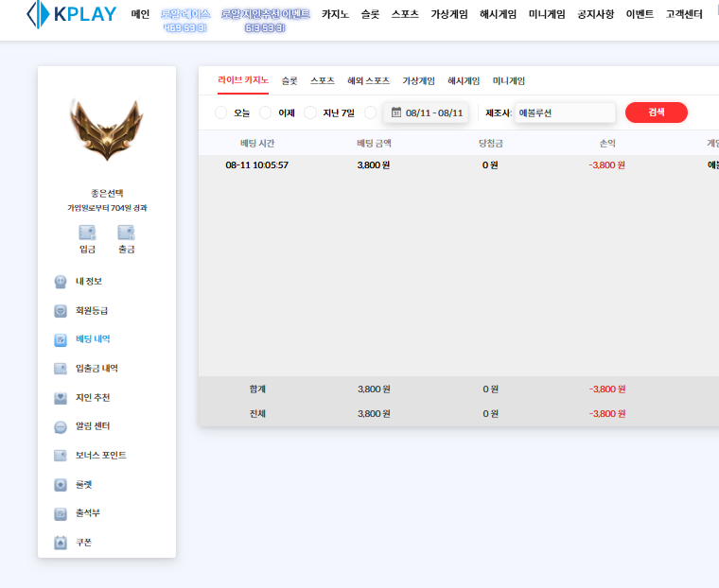Switch to the 미니게임 history tab

click(x=509, y=81)
